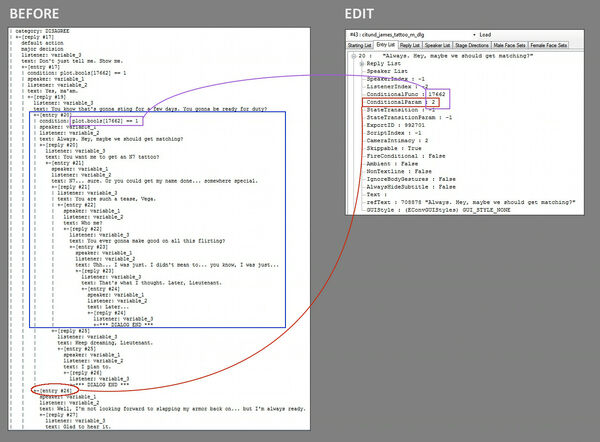
Task: Select the GUIStyle GUI_STYLE_NONE row
Action: [x=438, y=210]
